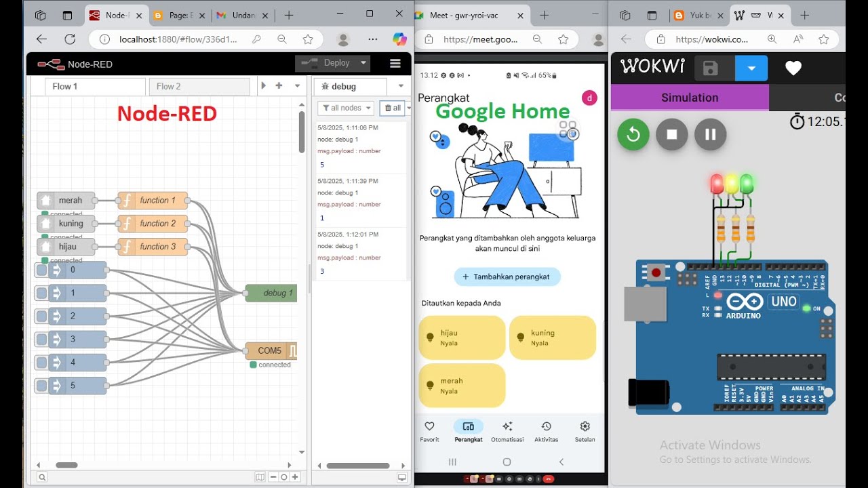The height and width of the screenshot is (488, 868).
Task: Select the merah Google Home node
Action: click(x=66, y=200)
